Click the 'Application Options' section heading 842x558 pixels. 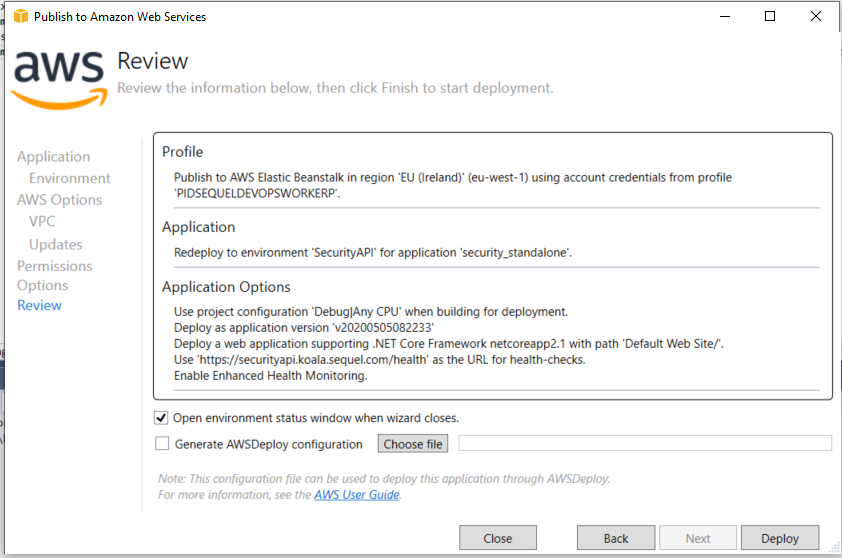[x=226, y=287]
